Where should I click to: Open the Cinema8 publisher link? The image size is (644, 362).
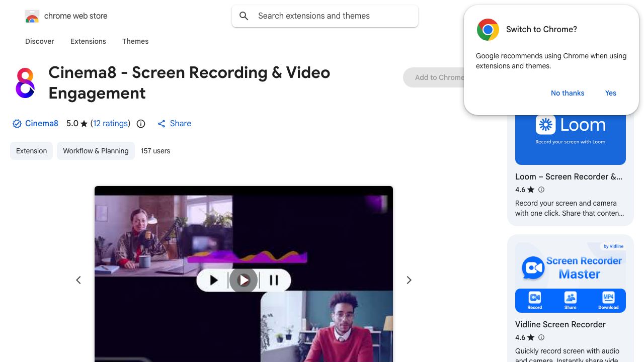tap(42, 123)
